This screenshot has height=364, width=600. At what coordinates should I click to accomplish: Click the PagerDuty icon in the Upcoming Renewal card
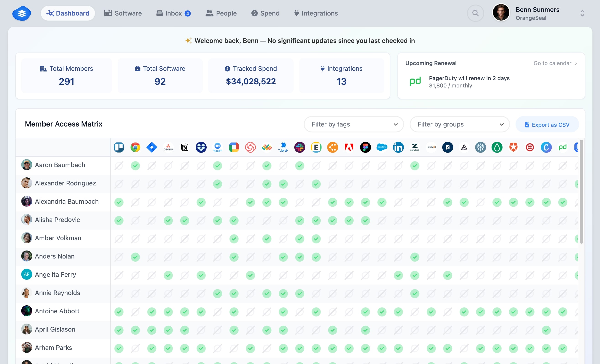pyautogui.click(x=415, y=82)
